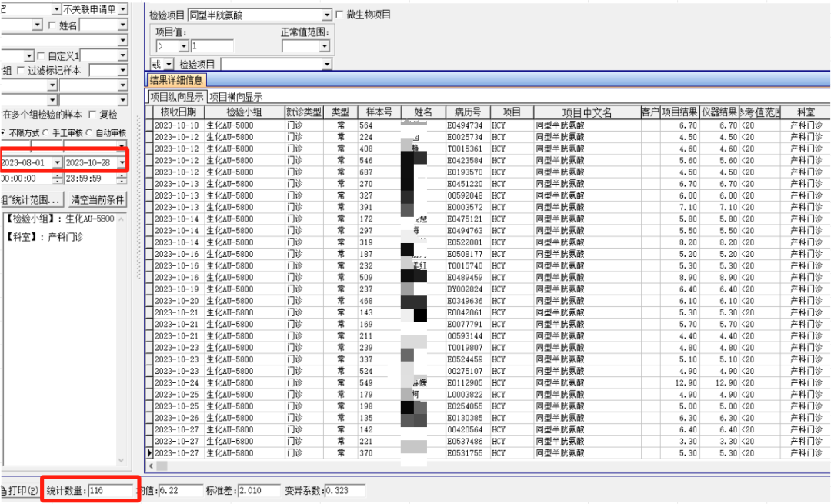Viewport: 831px width, 504px height.
Task: Click the condition list scroll-down arrow
Action: point(122,461)
